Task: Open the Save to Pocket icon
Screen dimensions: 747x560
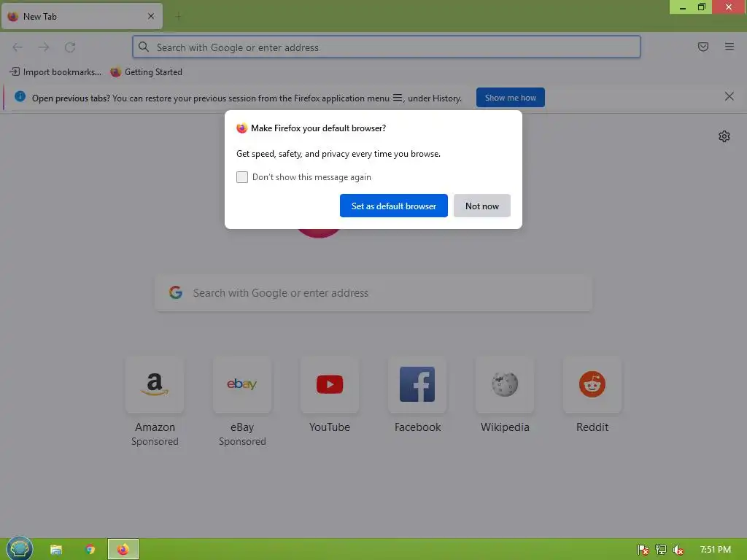Action: point(703,47)
